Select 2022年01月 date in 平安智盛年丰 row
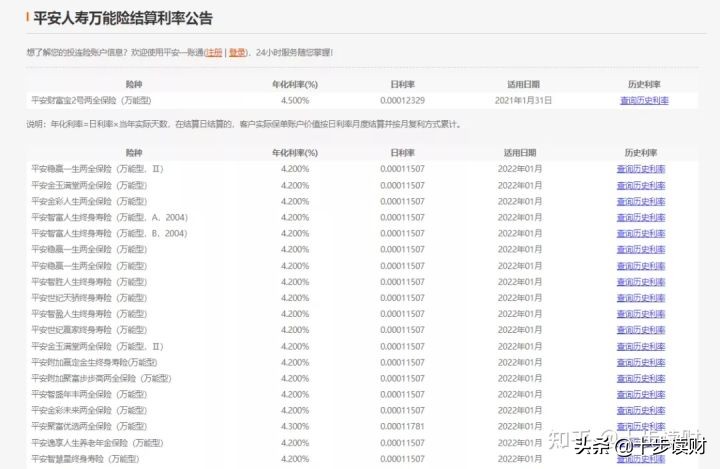The width and height of the screenshot is (720, 469). pos(520,395)
